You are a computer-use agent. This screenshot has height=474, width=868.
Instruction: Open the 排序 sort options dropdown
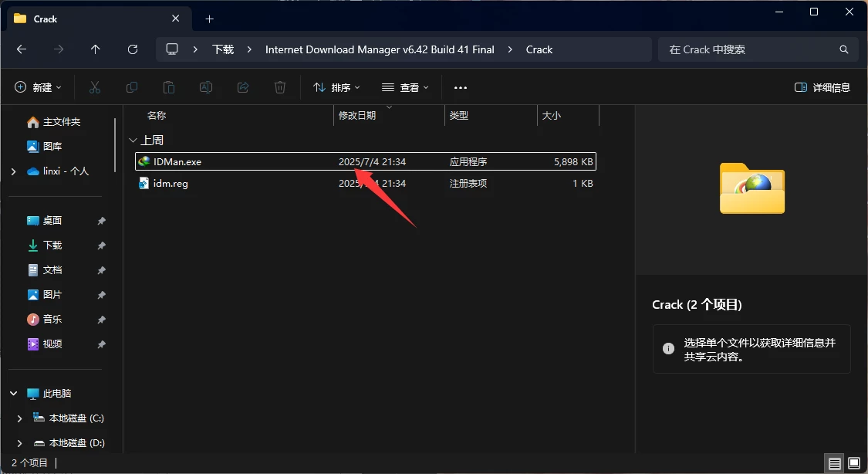336,86
